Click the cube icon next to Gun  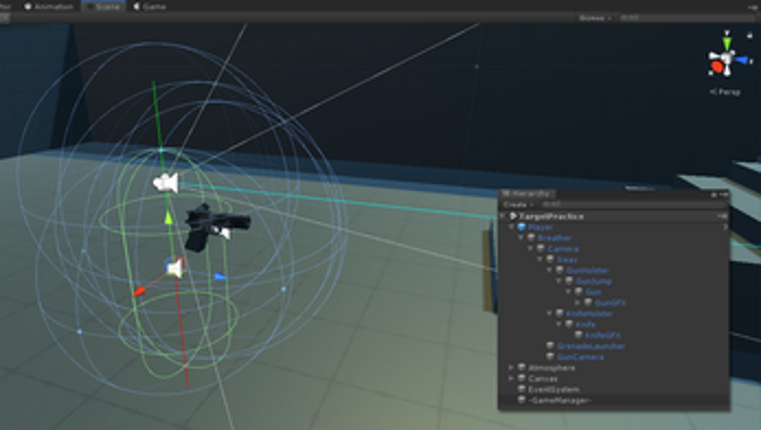coord(579,292)
